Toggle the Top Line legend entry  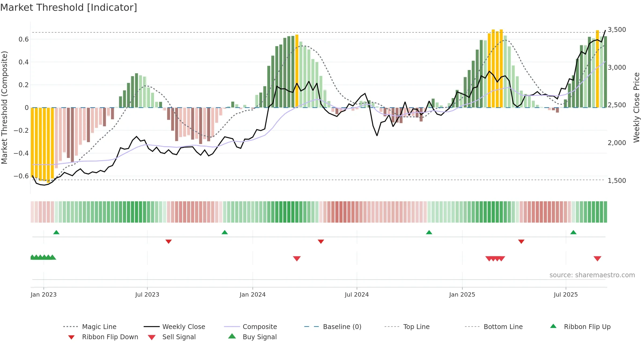(407, 327)
